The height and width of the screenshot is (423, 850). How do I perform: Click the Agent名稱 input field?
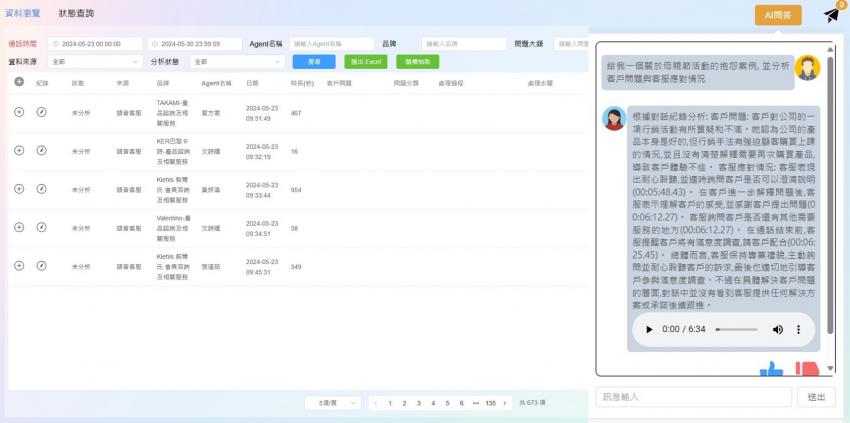[x=332, y=44]
